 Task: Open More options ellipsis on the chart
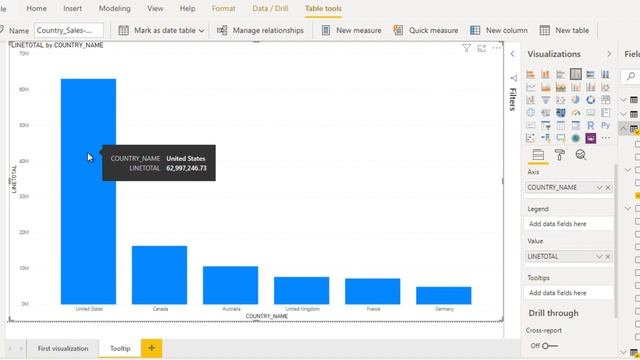(496, 48)
